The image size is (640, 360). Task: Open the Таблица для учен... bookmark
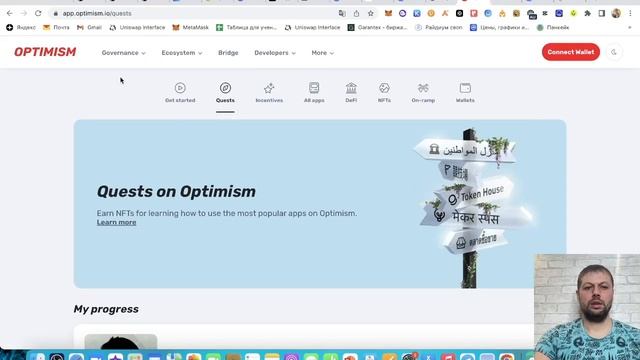(x=246, y=27)
